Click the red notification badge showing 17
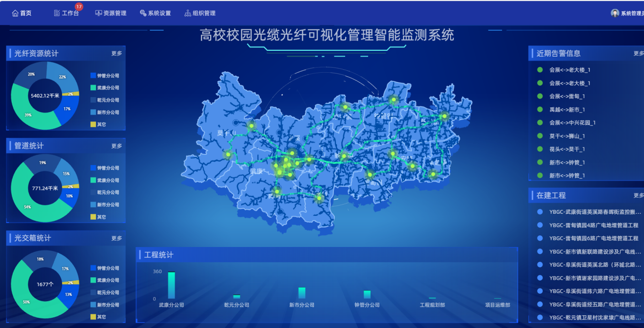Viewport: 644px width, 328px height. tap(79, 7)
